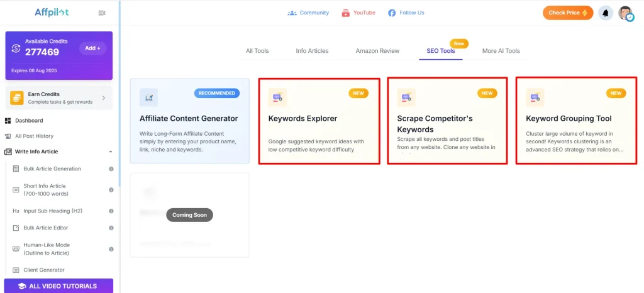The image size is (644, 293).
Task: Click the All Post History icon
Action: click(8, 136)
